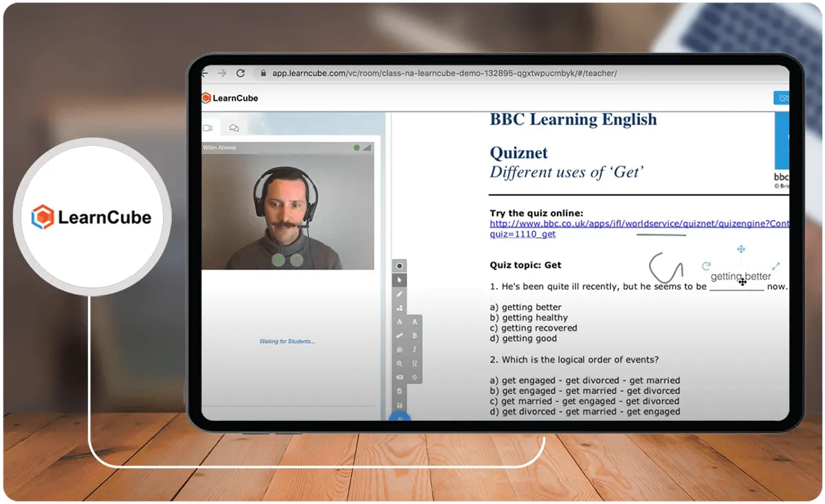This screenshot has height=504, width=825.
Task: Click the upload document file icon
Action: point(399,391)
